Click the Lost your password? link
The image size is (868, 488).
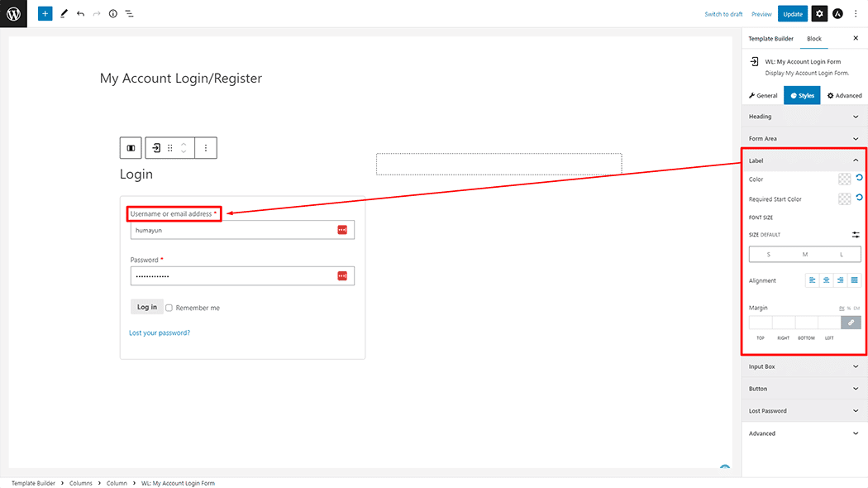(x=160, y=331)
